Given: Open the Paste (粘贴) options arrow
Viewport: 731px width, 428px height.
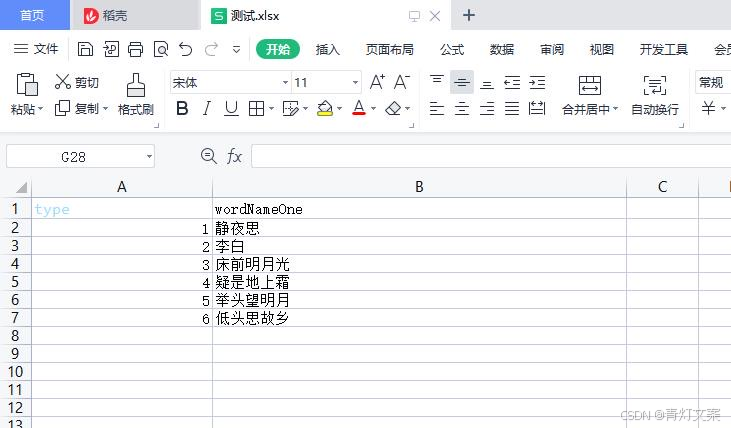Looking at the screenshot, I should [41, 109].
